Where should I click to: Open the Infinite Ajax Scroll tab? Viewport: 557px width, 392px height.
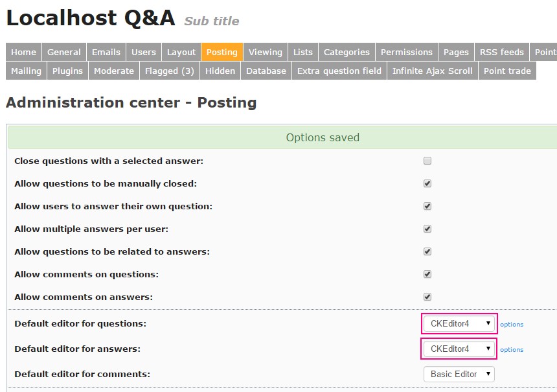[x=433, y=71]
